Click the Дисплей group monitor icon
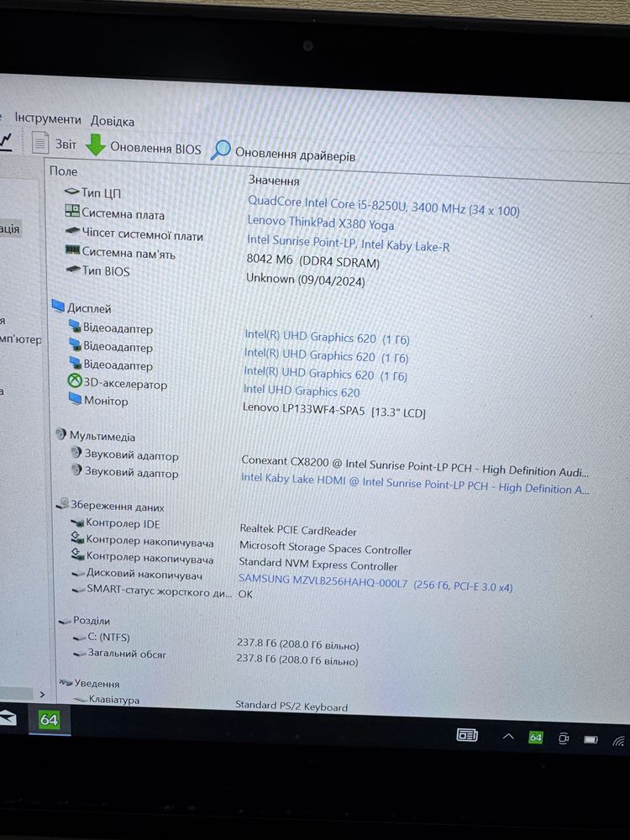 tap(58, 306)
